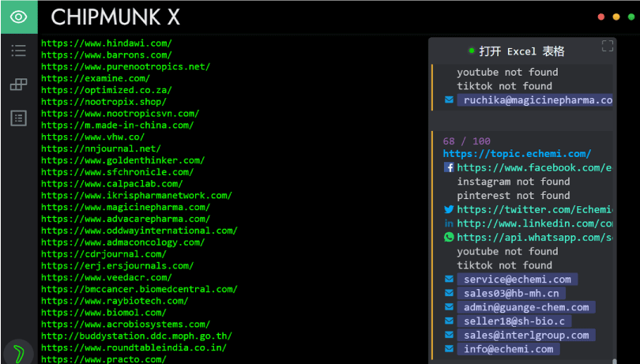This screenshot has width=640, height=364.
Task: Open the echemi facebook.com link
Action: (x=534, y=167)
